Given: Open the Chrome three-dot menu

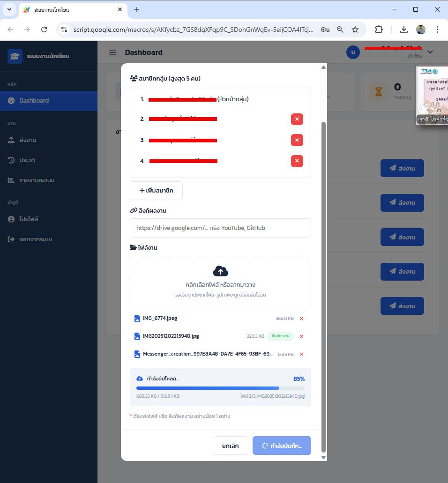Looking at the screenshot, I should [x=438, y=30].
